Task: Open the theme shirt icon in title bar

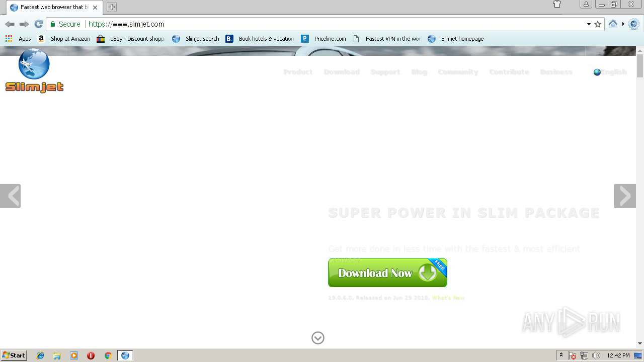Action: [557, 5]
